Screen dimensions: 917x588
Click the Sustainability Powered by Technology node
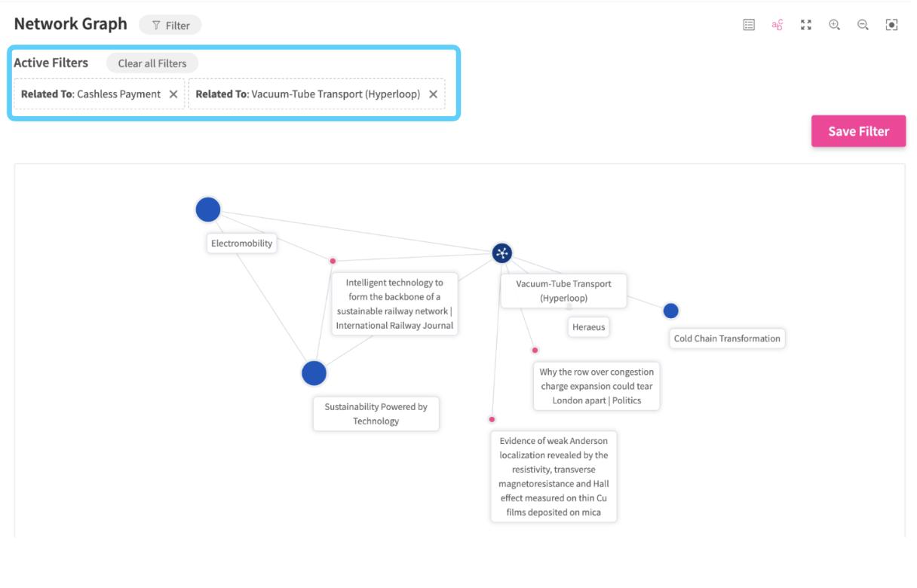tap(314, 373)
